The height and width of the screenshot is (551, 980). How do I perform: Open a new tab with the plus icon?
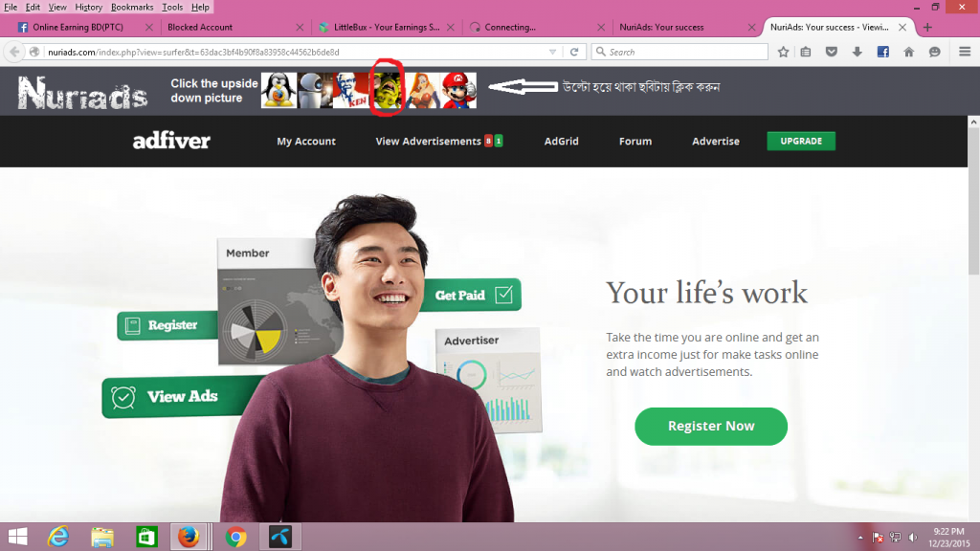(x=926, y=27)
